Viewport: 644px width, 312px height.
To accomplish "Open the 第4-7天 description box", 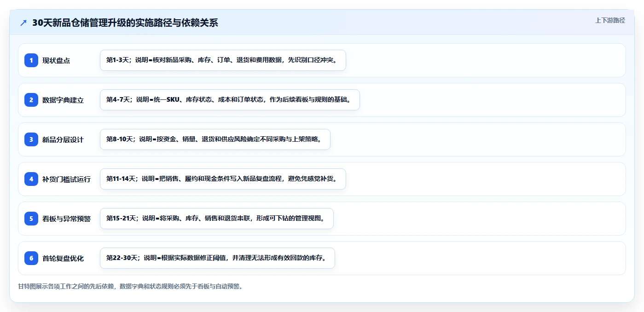I will (x=230, y=100).
